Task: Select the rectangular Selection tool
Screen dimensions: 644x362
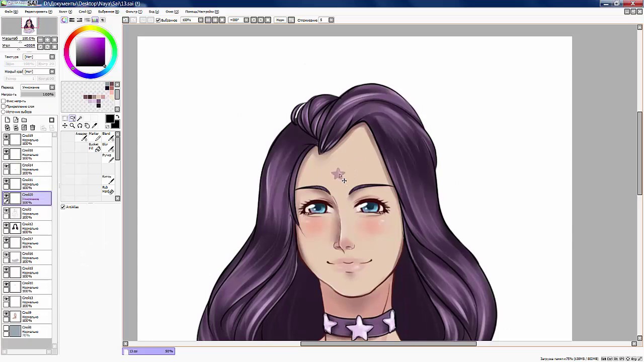Action: click(65, 118)
